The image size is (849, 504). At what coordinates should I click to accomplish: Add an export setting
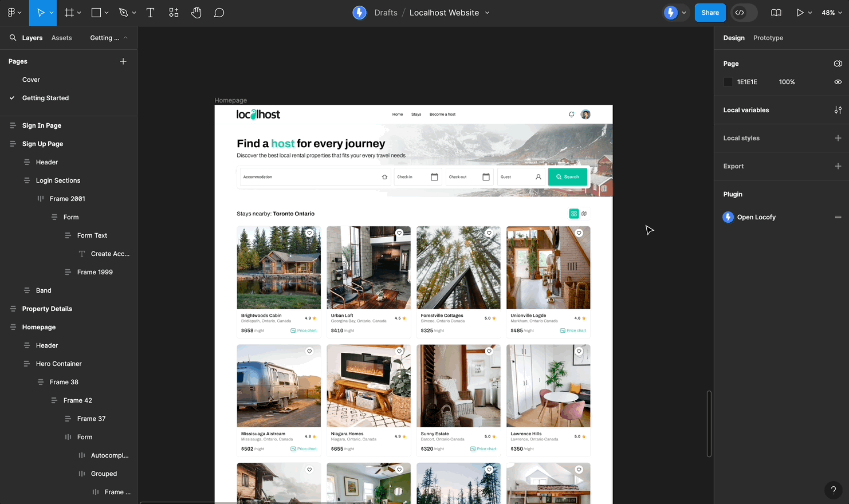coord(838,166)
